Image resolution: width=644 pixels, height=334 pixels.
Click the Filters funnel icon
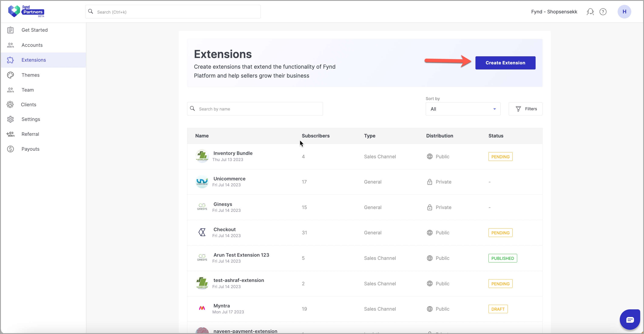tap(518, 109)
